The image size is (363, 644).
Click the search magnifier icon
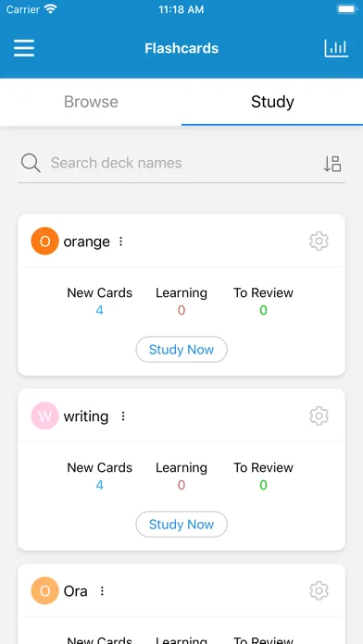pos(31,163)
